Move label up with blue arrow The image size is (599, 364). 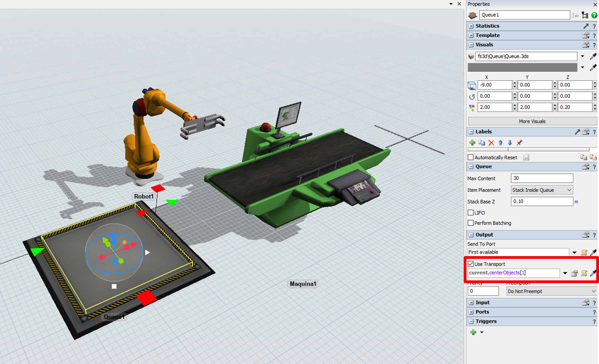click(x=501, y=143)
